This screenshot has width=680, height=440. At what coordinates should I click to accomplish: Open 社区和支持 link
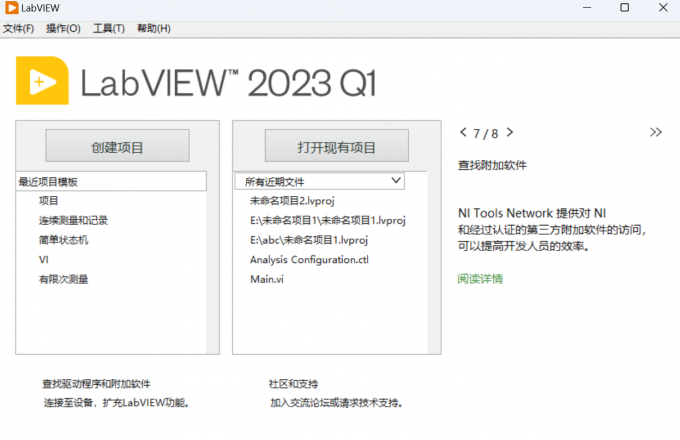click(293, 384)
